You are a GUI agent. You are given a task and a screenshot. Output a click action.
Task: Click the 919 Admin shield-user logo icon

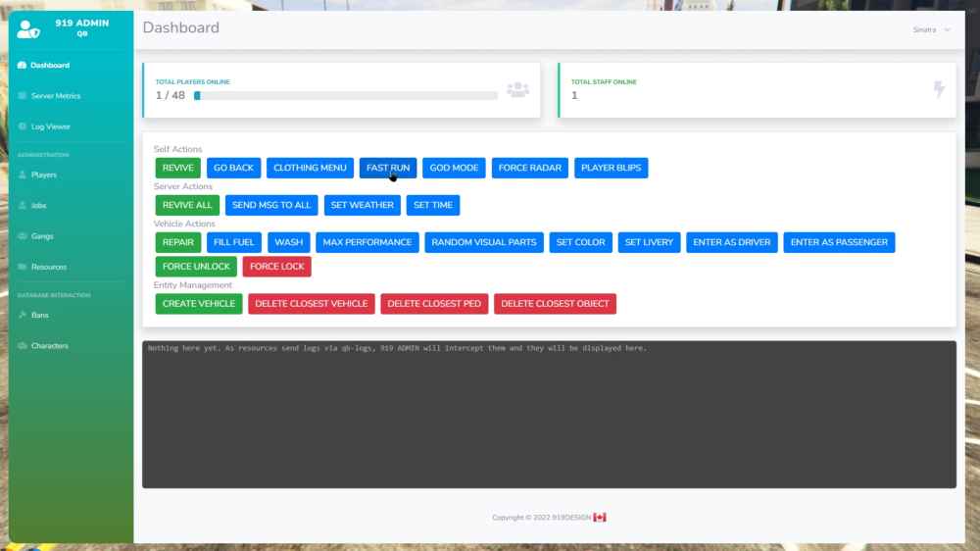[28, 28]
